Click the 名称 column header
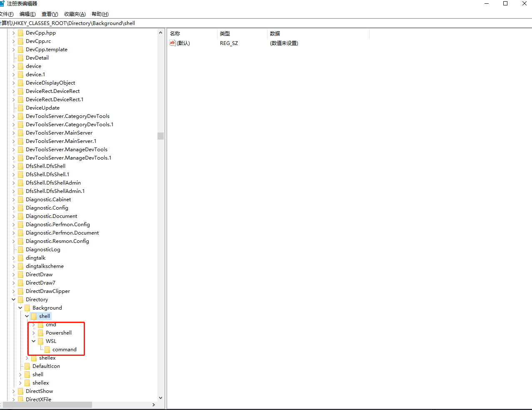Viewport: 532px width, 410px height. 192,33
